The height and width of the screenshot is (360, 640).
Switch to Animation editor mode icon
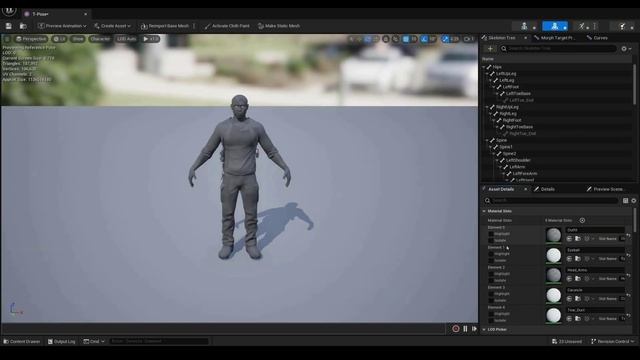pos(582,26)
